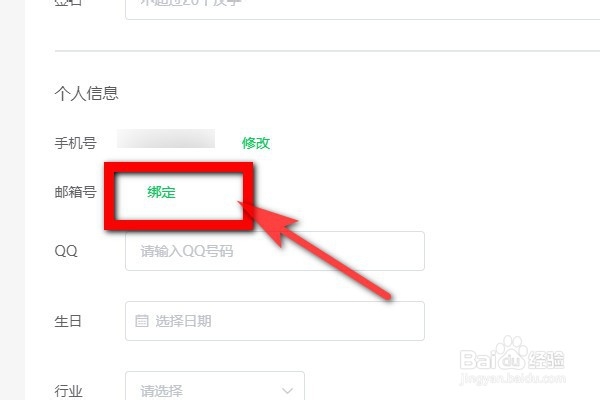Click the 邮箱号 label
Viewport: 600px width, 400px height.
click(x=75, y=192)
